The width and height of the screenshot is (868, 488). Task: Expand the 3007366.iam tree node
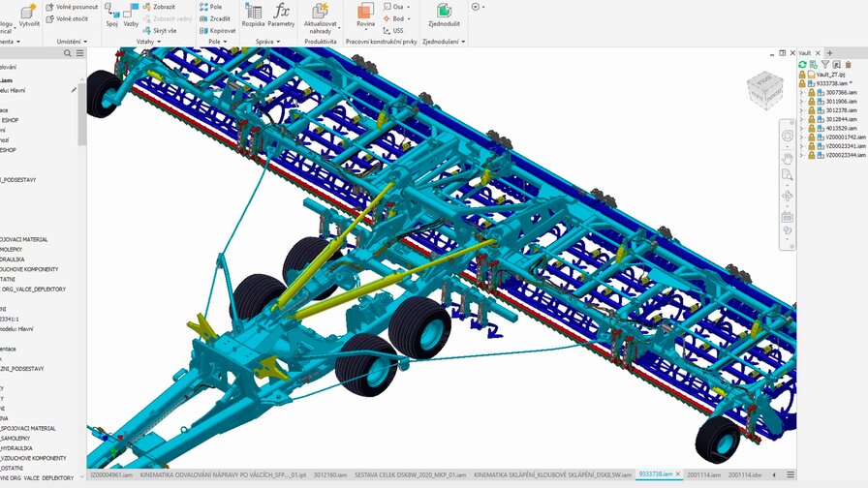pos(801,92)
